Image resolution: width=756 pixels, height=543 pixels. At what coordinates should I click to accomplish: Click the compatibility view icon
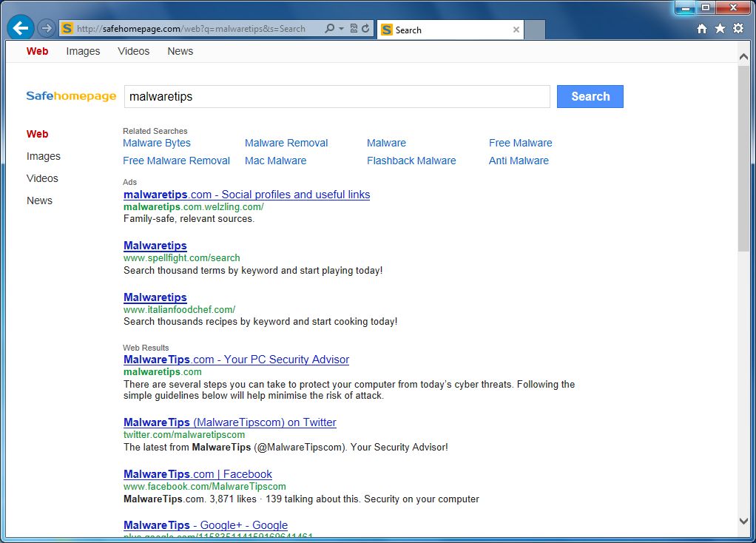(354, 28)
